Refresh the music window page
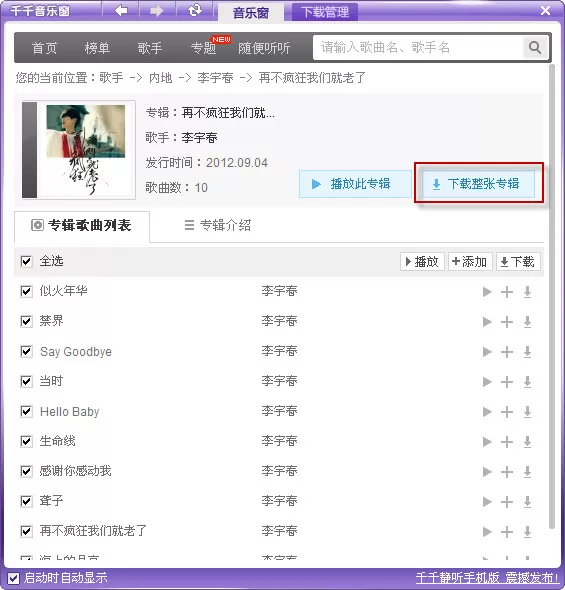The width and height of the screenshot is (565, 590). point(195,10)
